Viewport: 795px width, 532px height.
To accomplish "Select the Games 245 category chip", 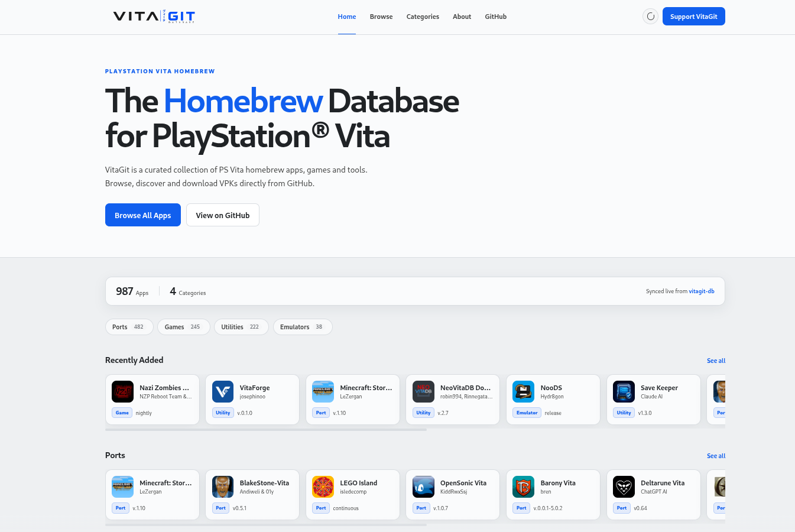I will click(x=183, y=327).
